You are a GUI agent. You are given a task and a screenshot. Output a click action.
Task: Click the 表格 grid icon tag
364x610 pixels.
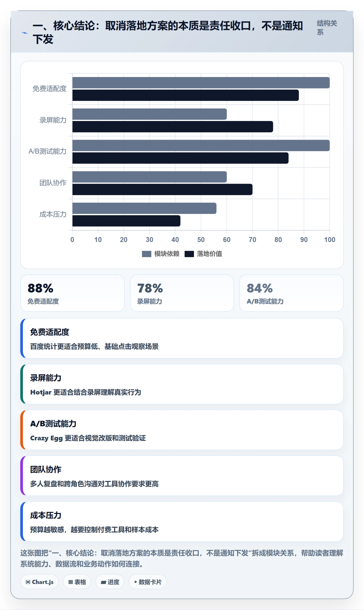point(77,582)
